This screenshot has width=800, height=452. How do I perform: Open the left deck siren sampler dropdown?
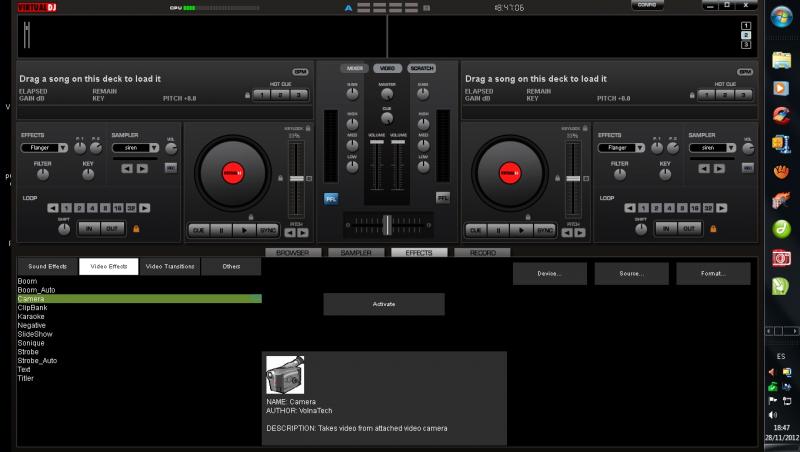[154, 148]
